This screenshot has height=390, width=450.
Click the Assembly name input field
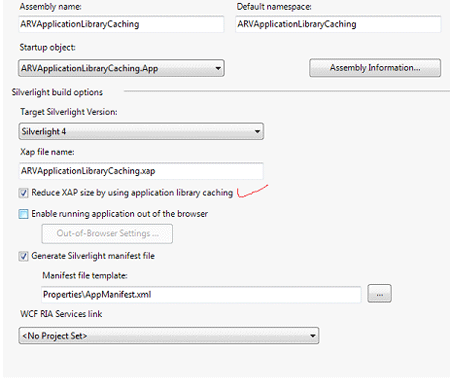click(121, 24)
